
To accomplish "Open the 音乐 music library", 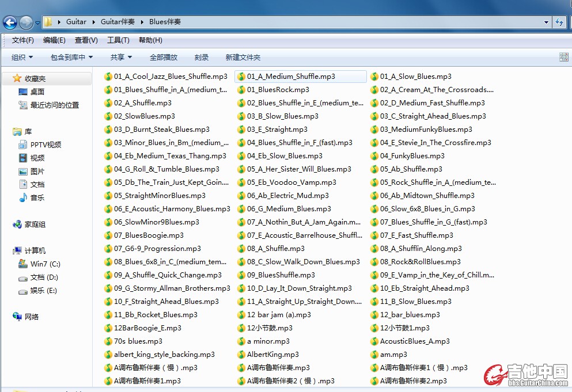I will coord(37,198).
